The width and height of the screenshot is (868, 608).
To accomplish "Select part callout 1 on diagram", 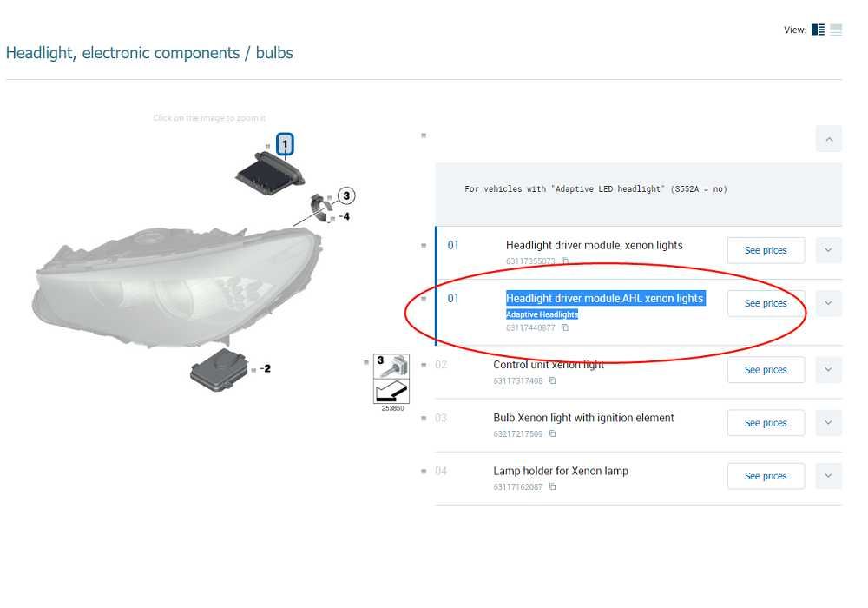I will point(285,144).
